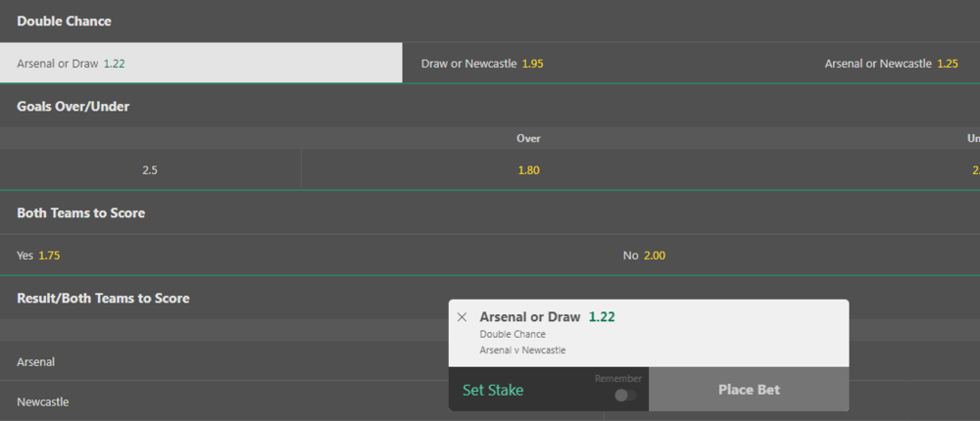
Task: Collapse the Double Chance market
Action: click(64, 21)
